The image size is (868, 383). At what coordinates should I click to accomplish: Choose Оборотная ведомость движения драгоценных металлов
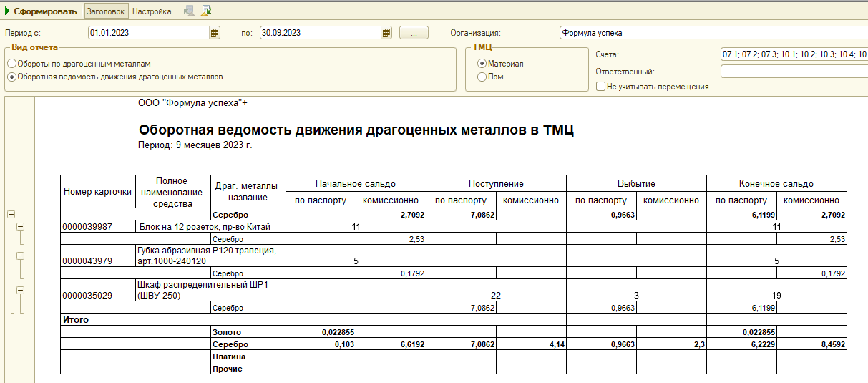click(12, 77)
